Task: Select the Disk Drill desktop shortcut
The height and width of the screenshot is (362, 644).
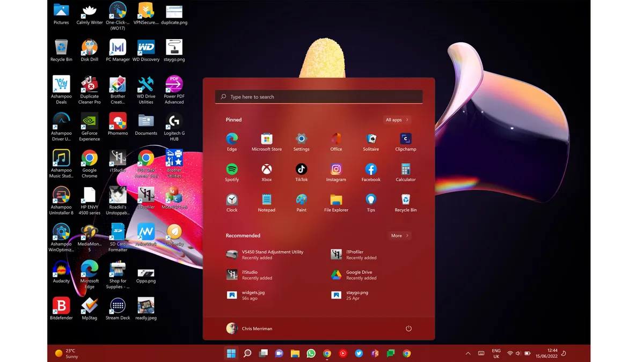Action: click(90, 51)
